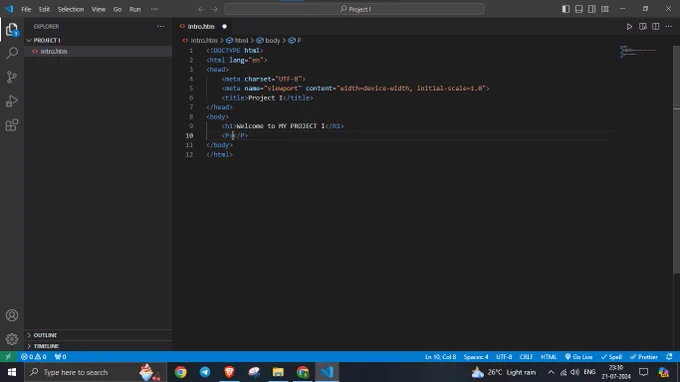Show hidden system tray icons chevron

(551, 372)
